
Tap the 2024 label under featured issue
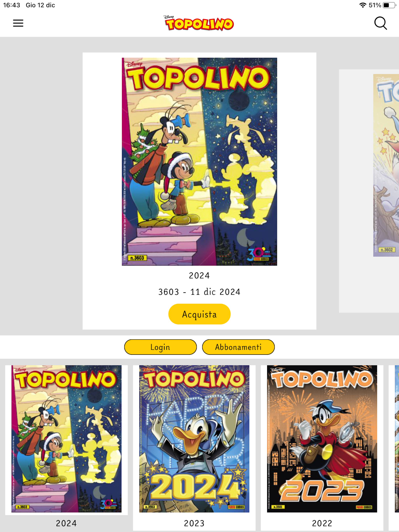pyautogui.click(x=199, y=275)
